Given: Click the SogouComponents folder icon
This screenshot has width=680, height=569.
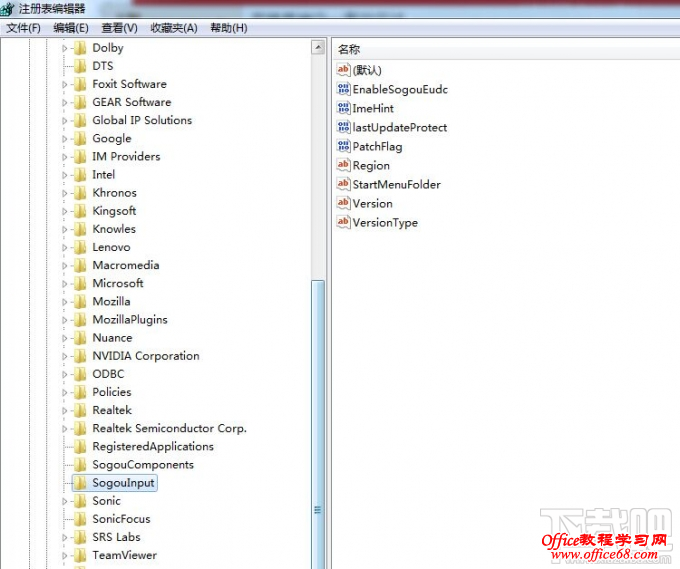Looking at the screenshot, I should click(x=80, y=465).
